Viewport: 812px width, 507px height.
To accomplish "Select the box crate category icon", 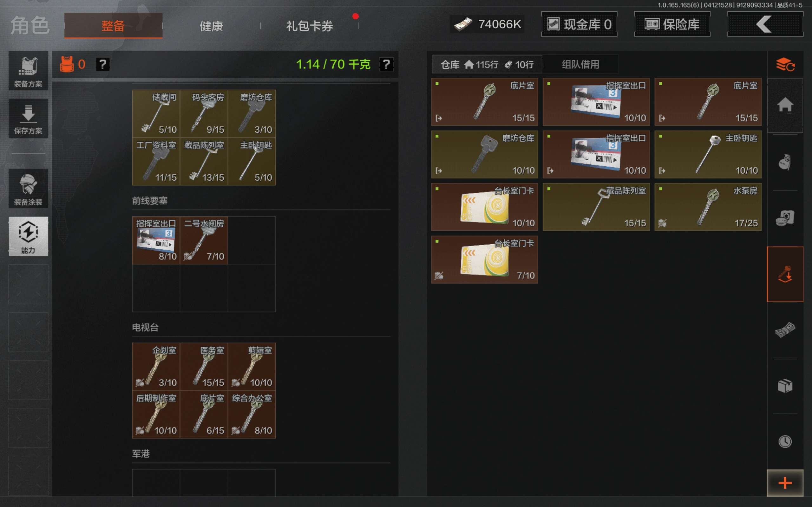I will [785, 386].
